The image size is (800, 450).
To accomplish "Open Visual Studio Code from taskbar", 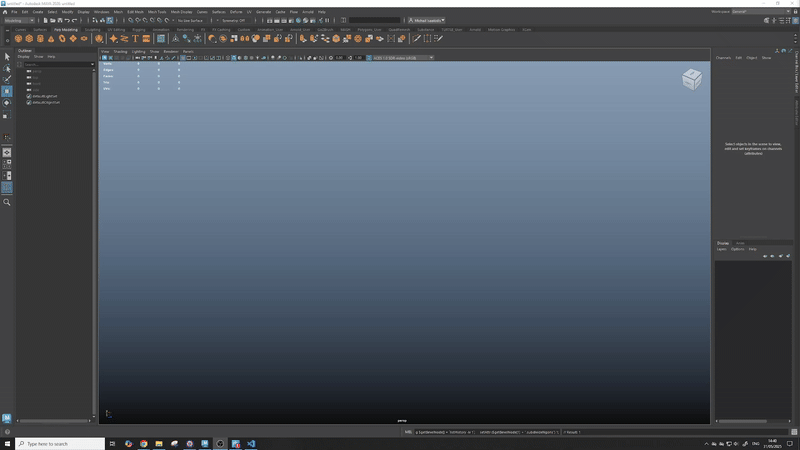I will click(x=251, y=443).
